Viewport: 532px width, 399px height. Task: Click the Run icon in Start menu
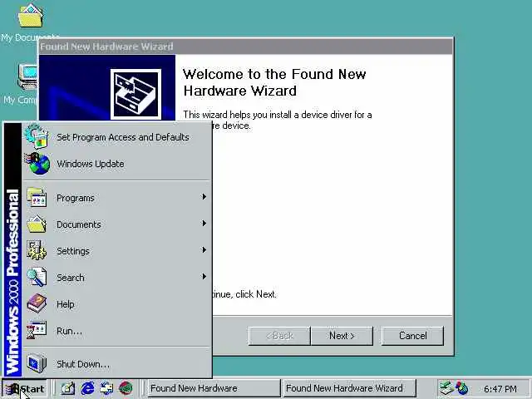click(x=37, y=330)
